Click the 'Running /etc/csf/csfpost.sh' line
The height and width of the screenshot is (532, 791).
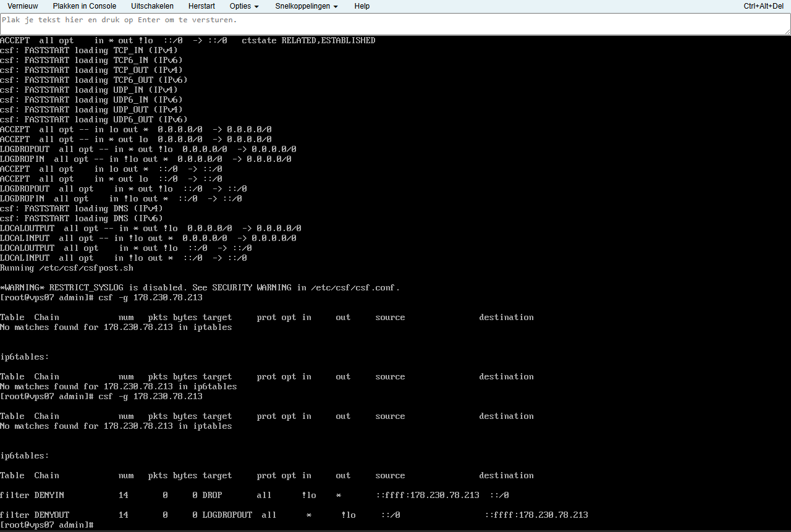pyautogui.click(x=67, y=268)
